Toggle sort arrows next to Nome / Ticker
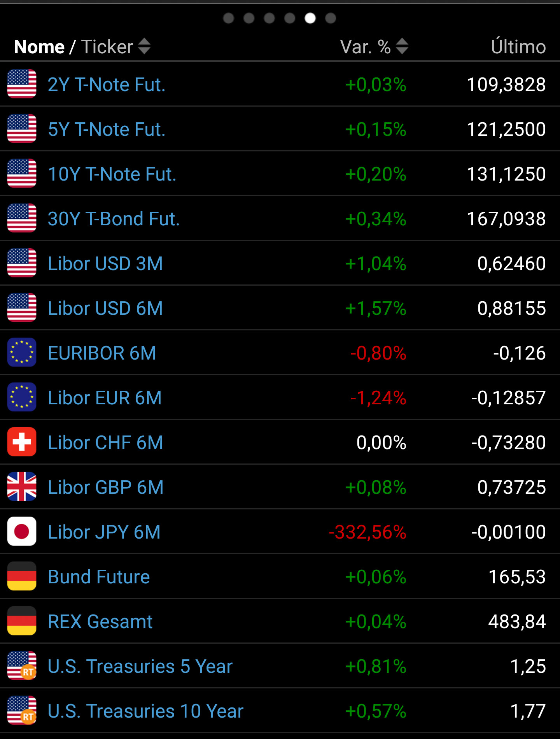The width and height of the screenshot is (560, 739). [144, 47]
